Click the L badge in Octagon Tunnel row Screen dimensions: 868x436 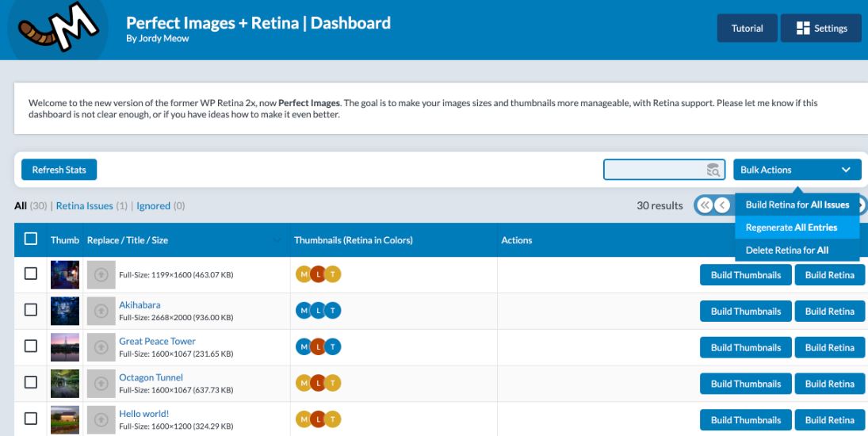click(318, 384)
